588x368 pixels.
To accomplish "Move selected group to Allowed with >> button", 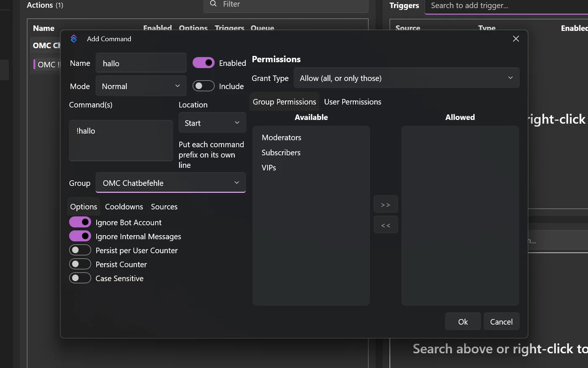I will coord(386,204).
